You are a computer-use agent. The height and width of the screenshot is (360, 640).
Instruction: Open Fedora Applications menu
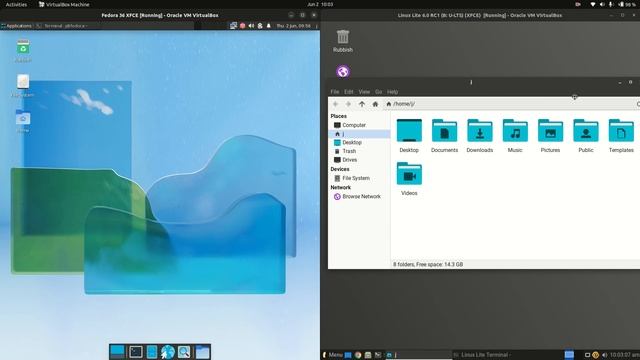(x=16, y=26)
